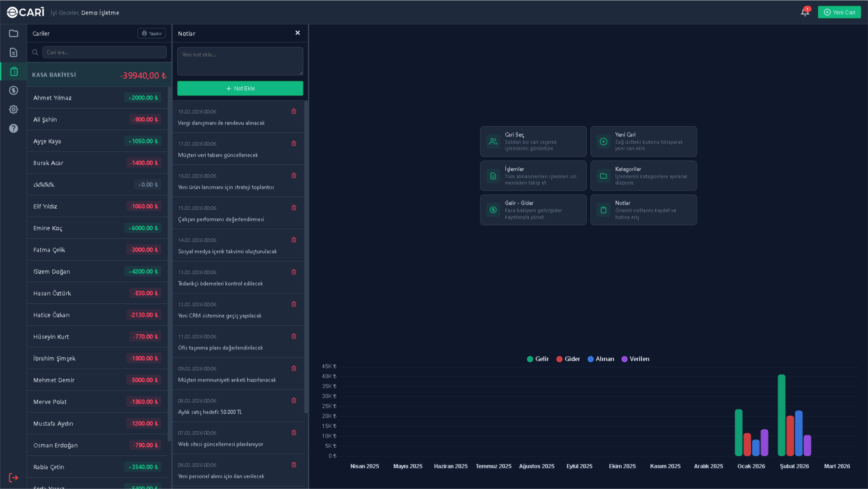Open the help question mark icon
Screen dimensions: 868x489
pos(13,128)
